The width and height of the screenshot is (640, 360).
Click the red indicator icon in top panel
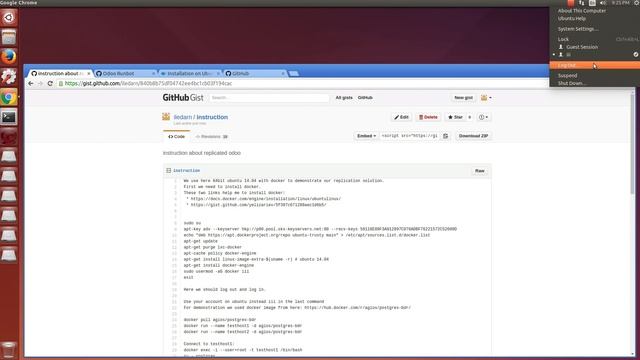tap(571, 3)
